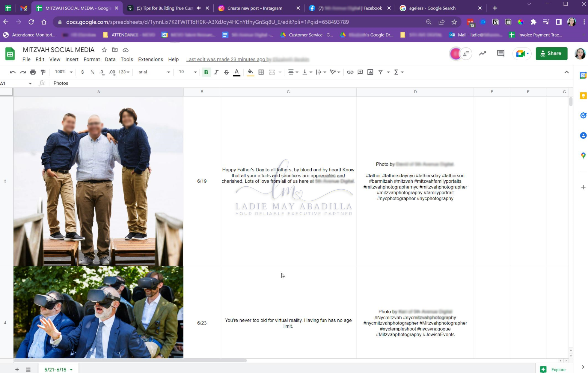Open the borders tool
This screenshot has height=373, width=588.
(x=261, y=72)
